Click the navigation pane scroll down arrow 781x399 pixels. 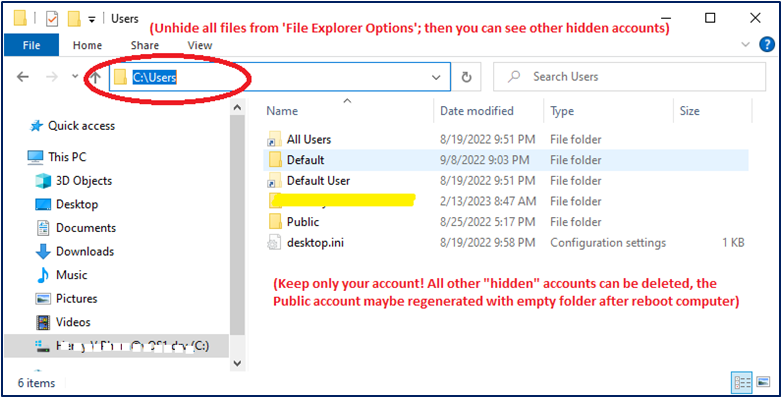(x=238, y=363)
